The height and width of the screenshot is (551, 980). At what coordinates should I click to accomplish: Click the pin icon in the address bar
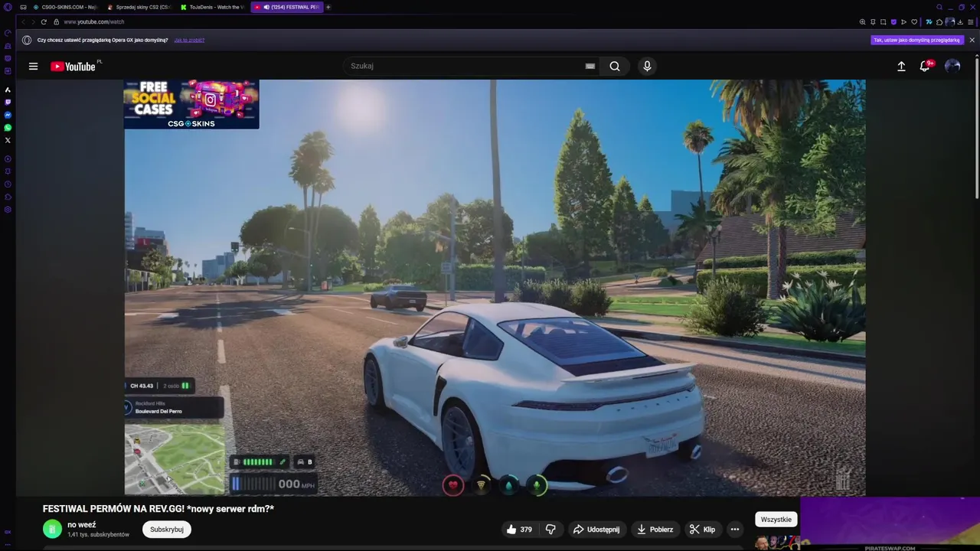pyautogui.click(x=873, y=22)
